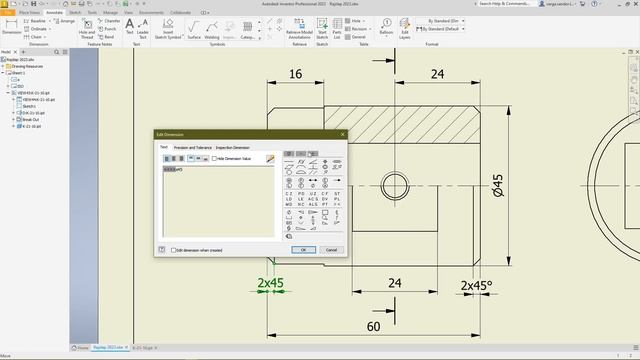Image resolution: width=640 pixels, height=360 pixels.
Task: Click the pencil text-format icon in dialog
Action: click(270, 158)
